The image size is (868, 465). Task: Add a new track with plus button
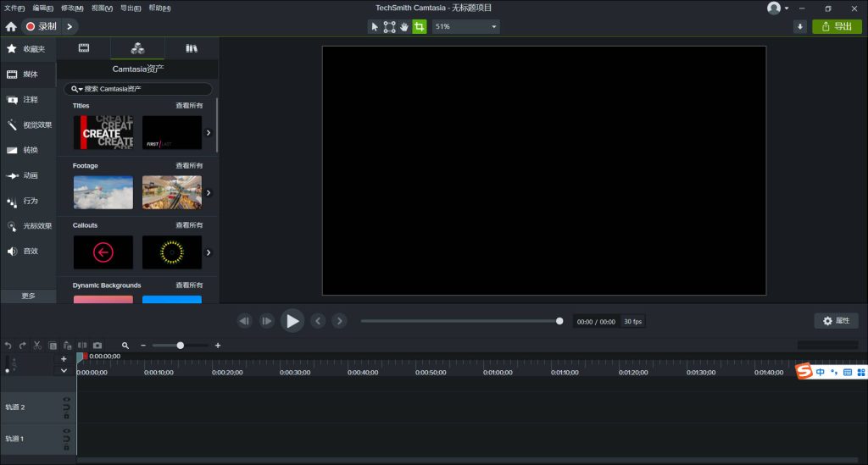click(64, 359)
